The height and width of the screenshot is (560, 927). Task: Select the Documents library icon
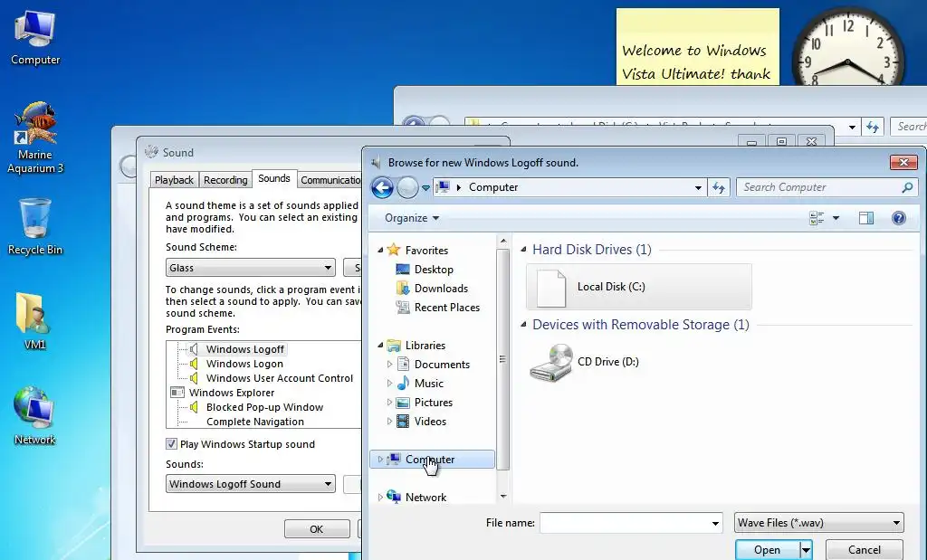tap(403, 364)
